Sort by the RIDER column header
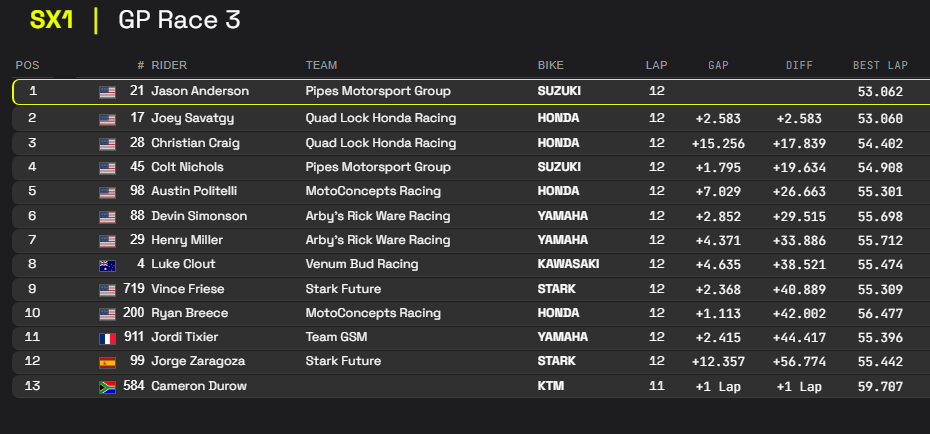The width and height of the screenshot is (930, 434). coord(169,66)
